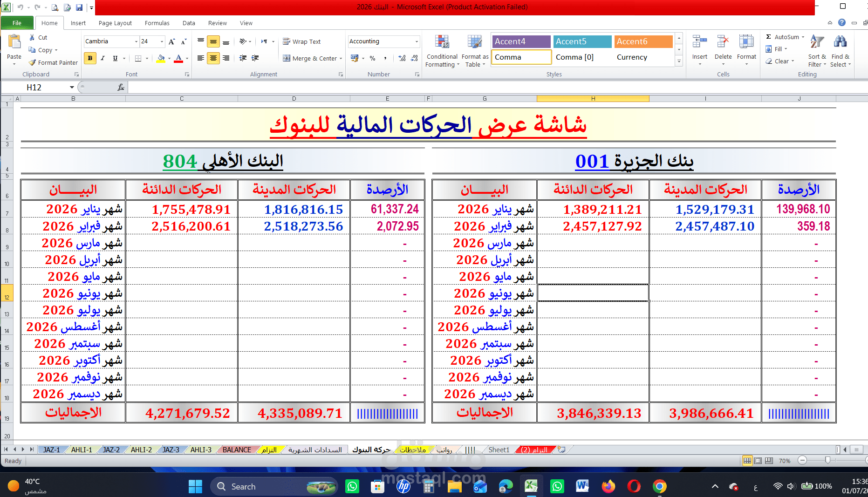Image resolution: width=868 pixels, height=497 pixels.
Task: Click the insert function fx icon
Action: pos(121,87)
